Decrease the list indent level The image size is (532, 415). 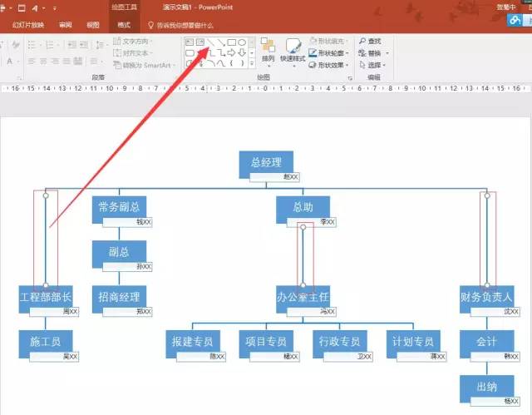tap(71, 44)
